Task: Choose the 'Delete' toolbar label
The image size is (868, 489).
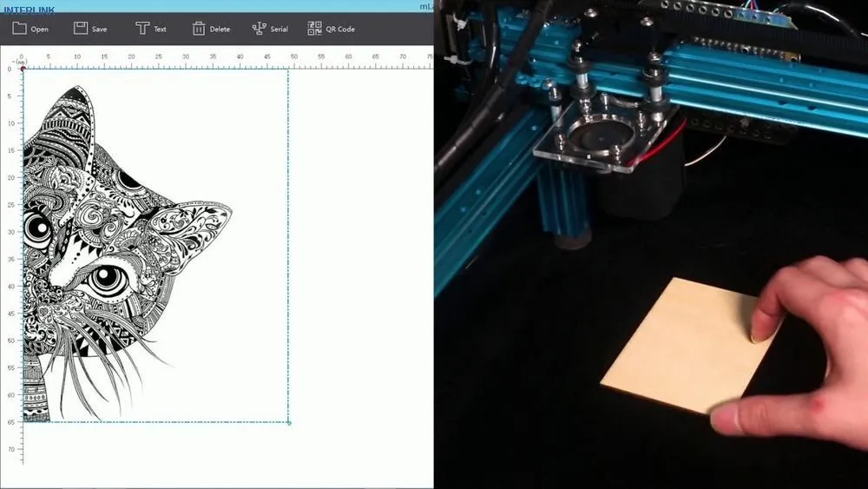Action: pyautogui.click(x=220, y=30)
